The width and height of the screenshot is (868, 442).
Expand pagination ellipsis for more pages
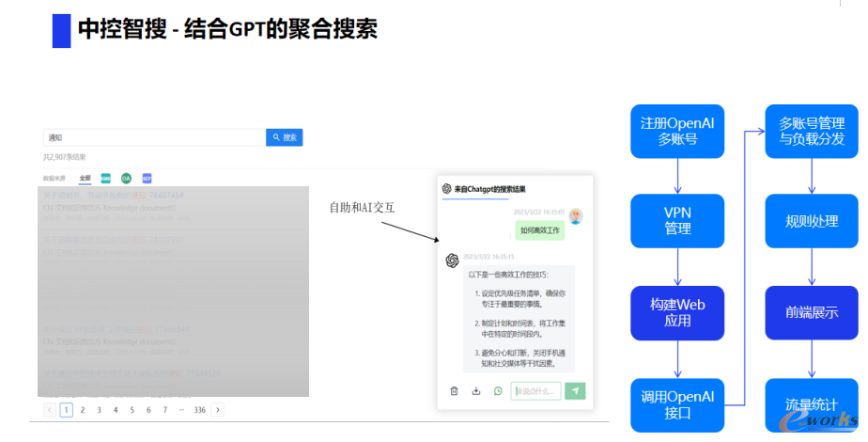[x=181, y=410]
